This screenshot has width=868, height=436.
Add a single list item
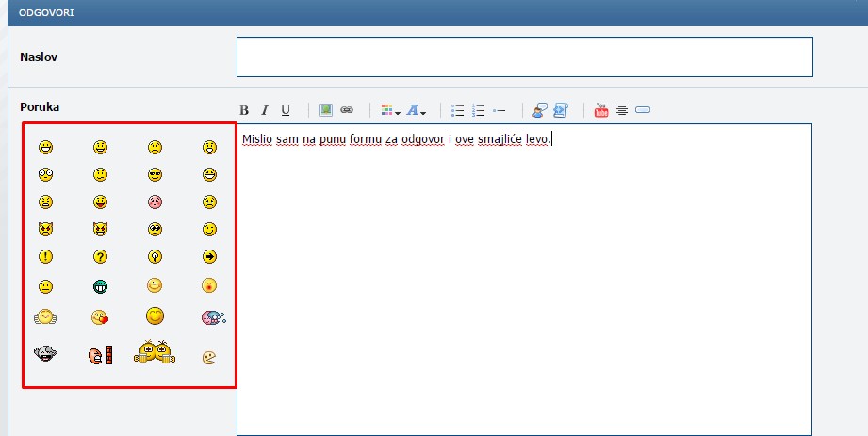pyautogui.click(x=499, y=111)
